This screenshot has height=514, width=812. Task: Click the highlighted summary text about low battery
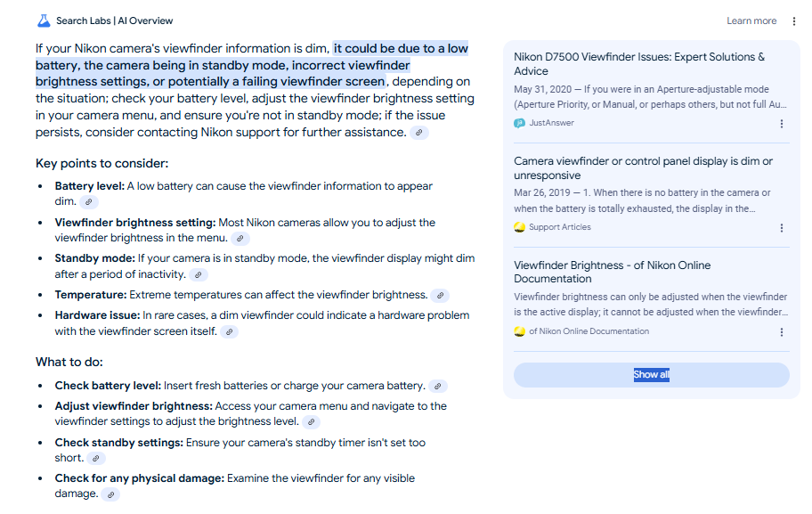click(x=252, y=65)
